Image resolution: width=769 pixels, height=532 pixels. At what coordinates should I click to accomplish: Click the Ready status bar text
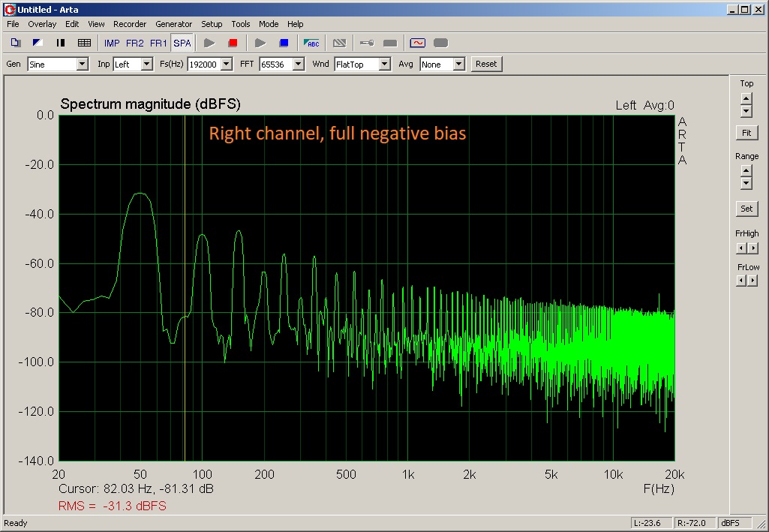pyautogui.click(x=16, y=523)
